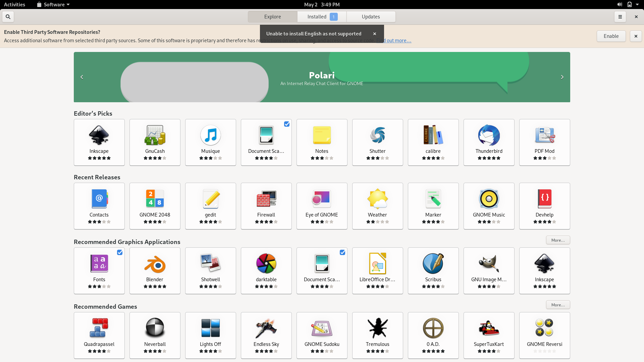Show previous featured banner

point(82,77)
